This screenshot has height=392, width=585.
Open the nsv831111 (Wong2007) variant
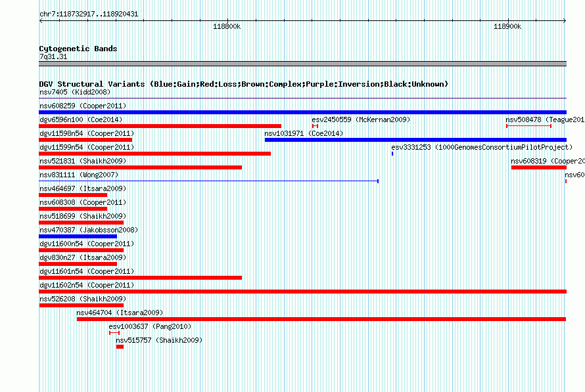click(79, 175)
